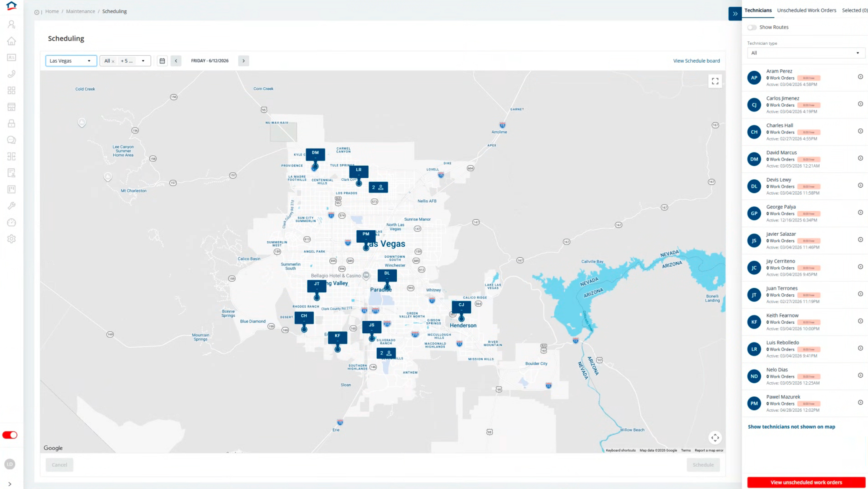The width and height of the screenshot is (868, 489).
Task: Click the two-technician cluster near LR
Action: [x=378, y=188]
